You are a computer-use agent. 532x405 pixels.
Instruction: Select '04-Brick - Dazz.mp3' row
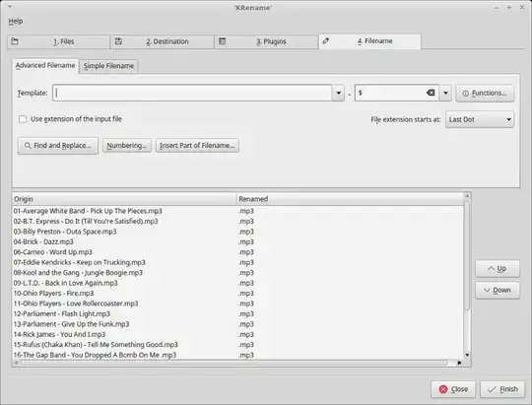coord(237,241)
